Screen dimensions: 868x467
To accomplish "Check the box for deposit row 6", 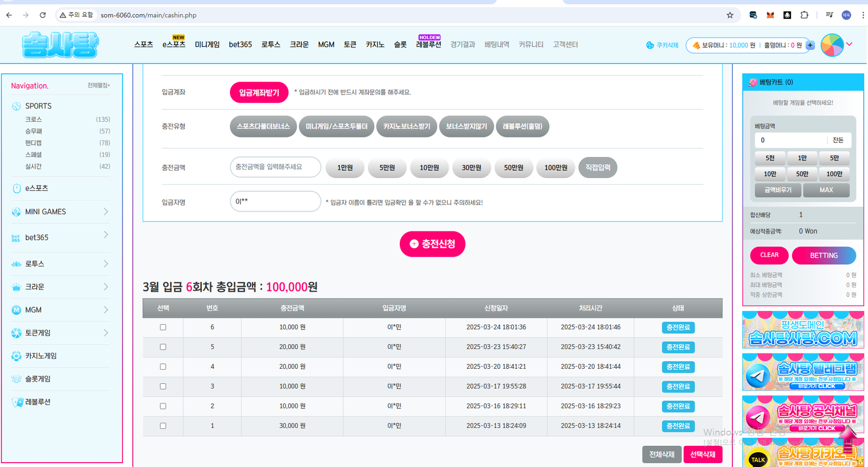I will coord(163,327).
